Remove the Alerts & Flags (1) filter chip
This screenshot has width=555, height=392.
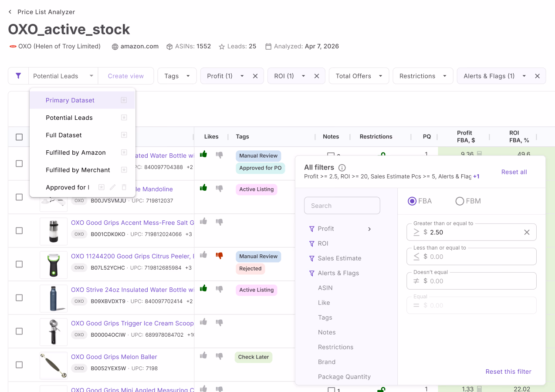[538, 76]
